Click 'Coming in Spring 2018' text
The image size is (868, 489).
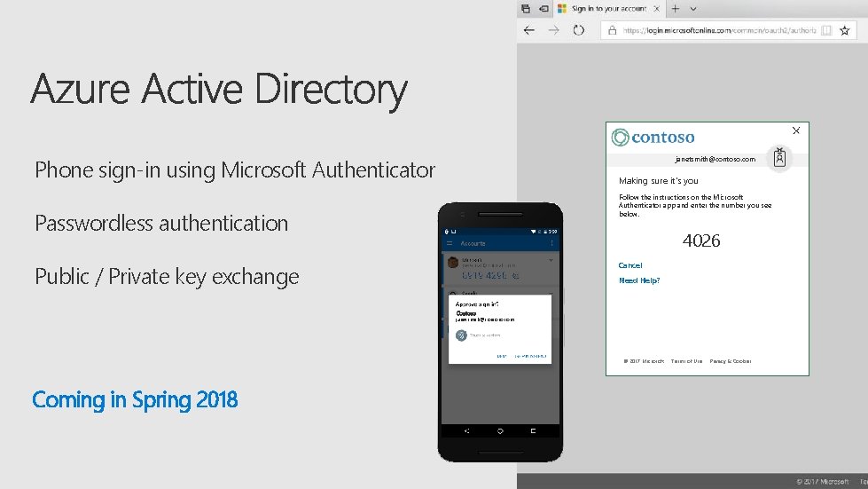pos(135,400)
